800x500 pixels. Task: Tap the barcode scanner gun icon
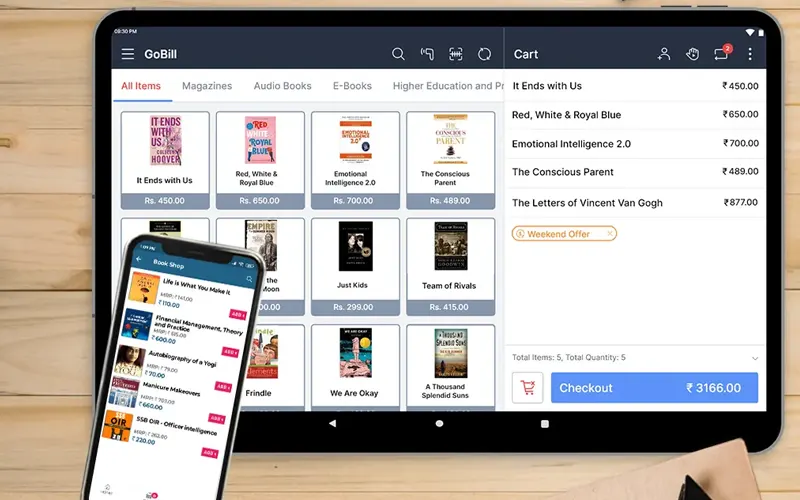(427, 54)
